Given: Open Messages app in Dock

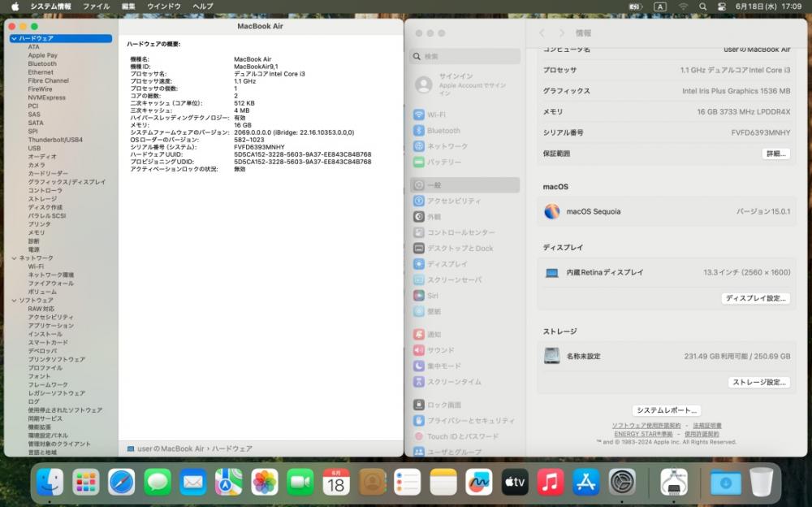Looking at the screenshot, I should pyautogui.click(x=158, y=482).
